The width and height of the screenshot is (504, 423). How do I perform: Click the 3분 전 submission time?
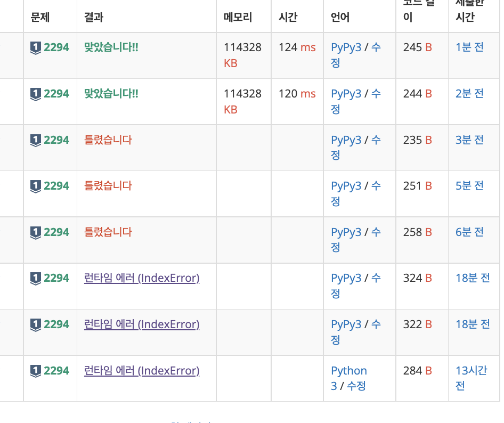(469, 140)
